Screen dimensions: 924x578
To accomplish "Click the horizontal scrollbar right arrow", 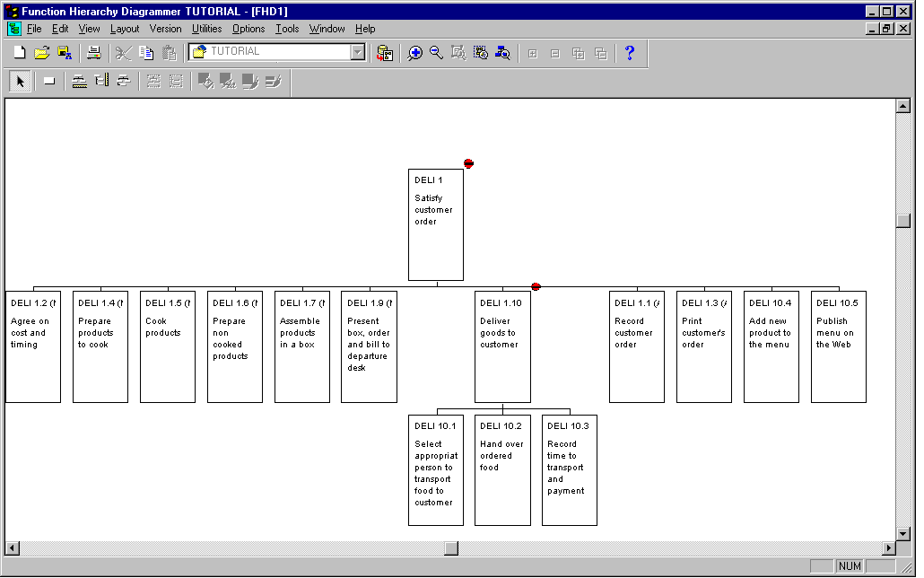I will click(889, 547).
